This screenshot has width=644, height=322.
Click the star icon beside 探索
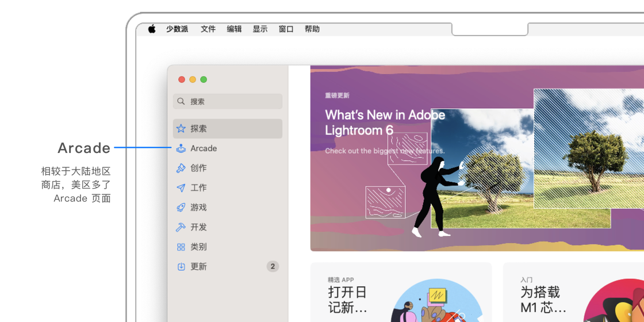tap(181, 129)
